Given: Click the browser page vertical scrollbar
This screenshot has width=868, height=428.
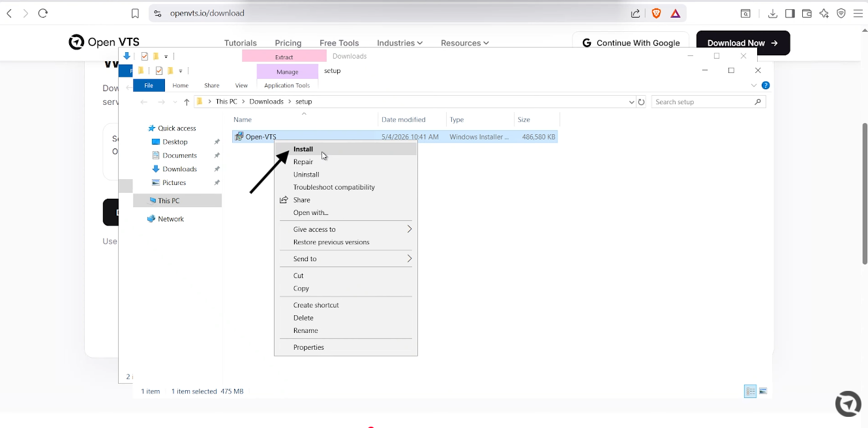Looking at the screenshot, I should tap(865, 193).
